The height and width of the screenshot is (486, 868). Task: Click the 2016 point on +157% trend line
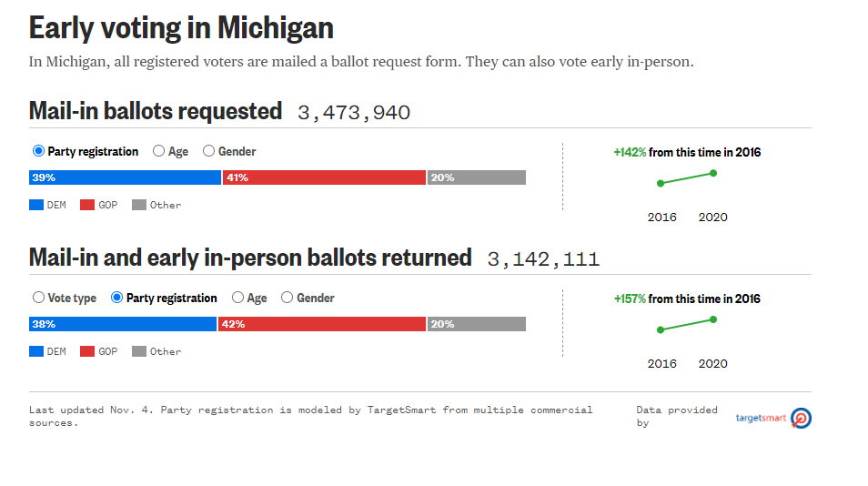(661, 329)
